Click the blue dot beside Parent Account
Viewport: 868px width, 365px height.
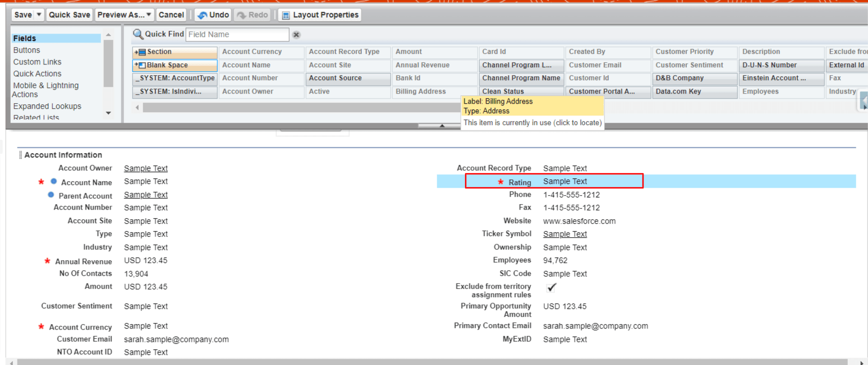pyautogui.click(x=51, y=195)
